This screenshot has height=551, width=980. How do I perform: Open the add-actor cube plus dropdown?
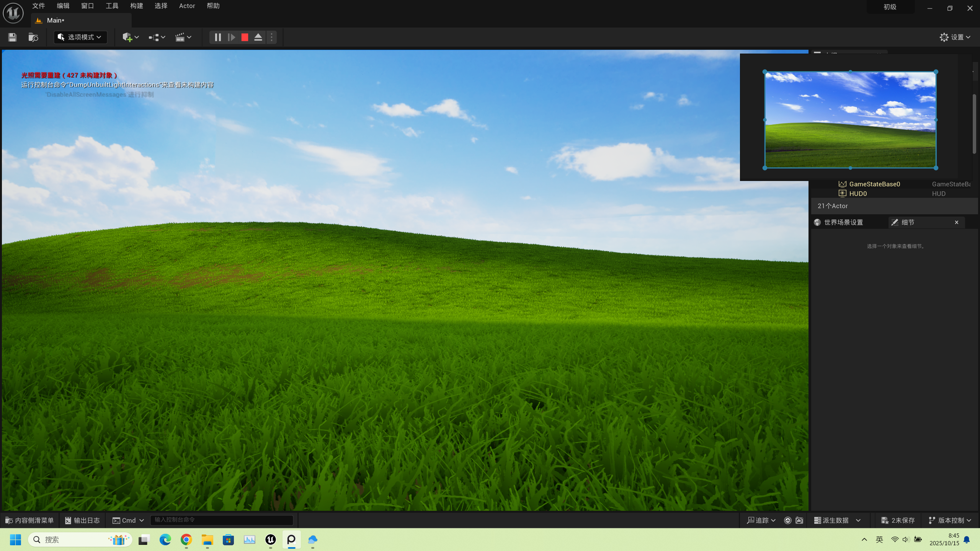[131, 37]
